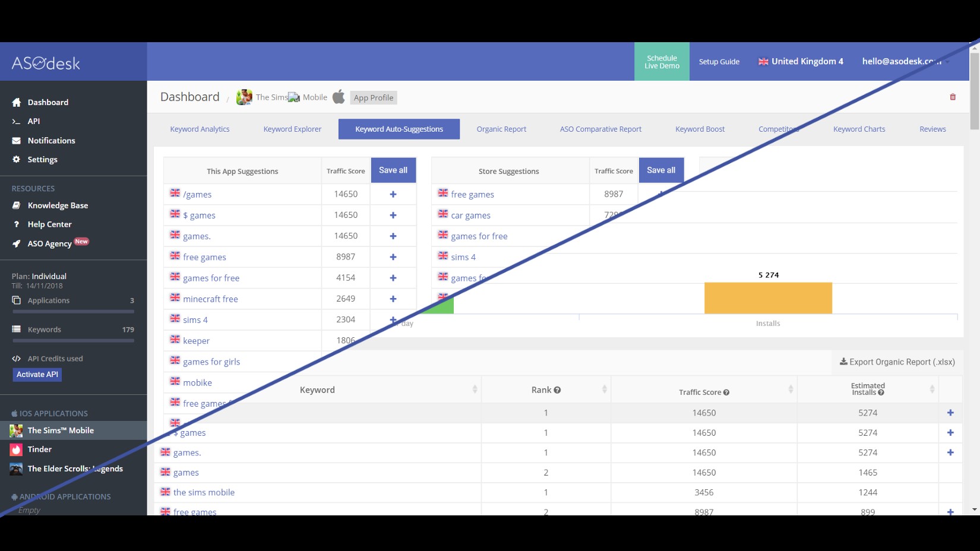Click the Schedule Live Demo button

[x=662, y=62]
